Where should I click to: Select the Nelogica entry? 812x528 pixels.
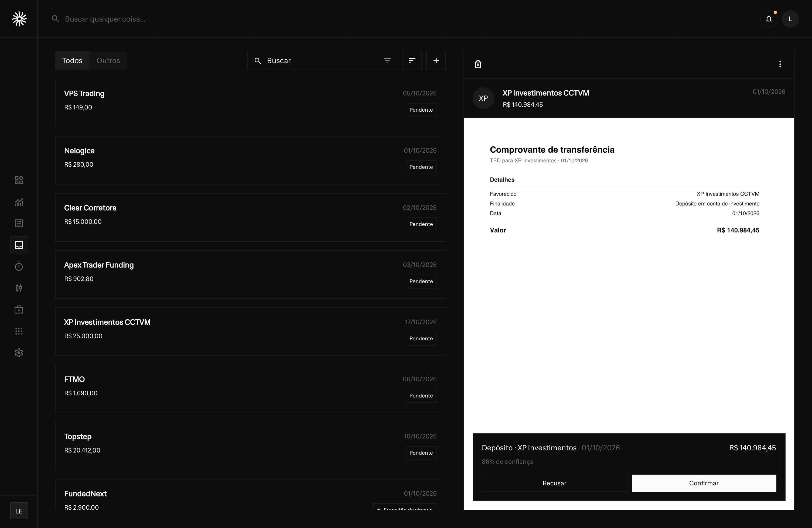pyautogui.click(x=250, y=160)
